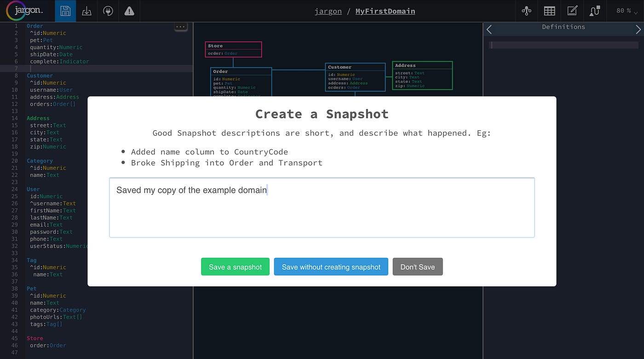Click the email:Text line in editor
This screenshot has height=359, width=644.
tap(46, 225)
